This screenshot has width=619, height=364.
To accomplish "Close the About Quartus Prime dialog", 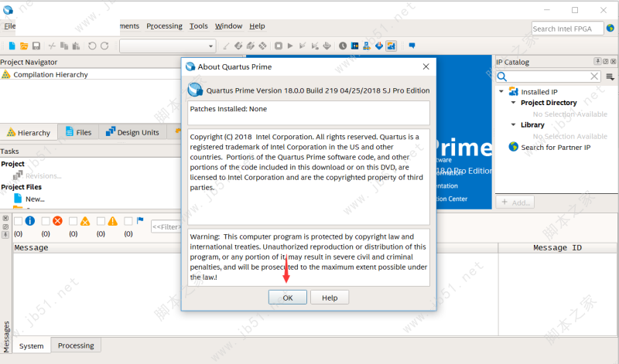I will [x=426, y=66].
